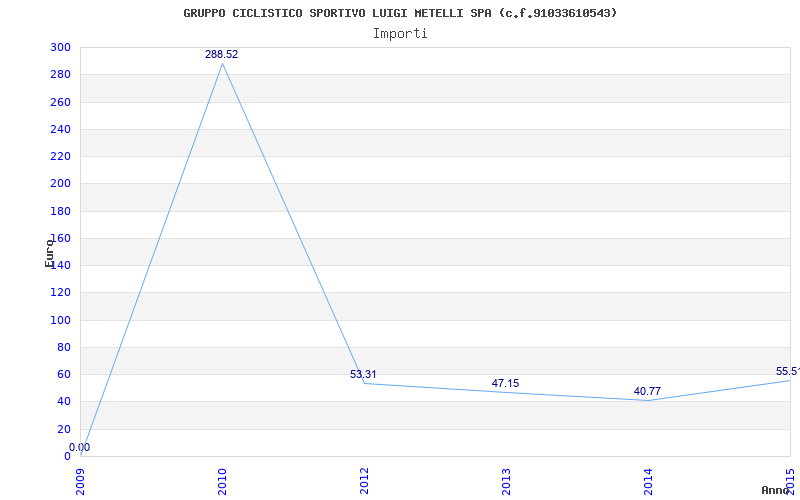Click the Importi subtitle

(400, 34)
